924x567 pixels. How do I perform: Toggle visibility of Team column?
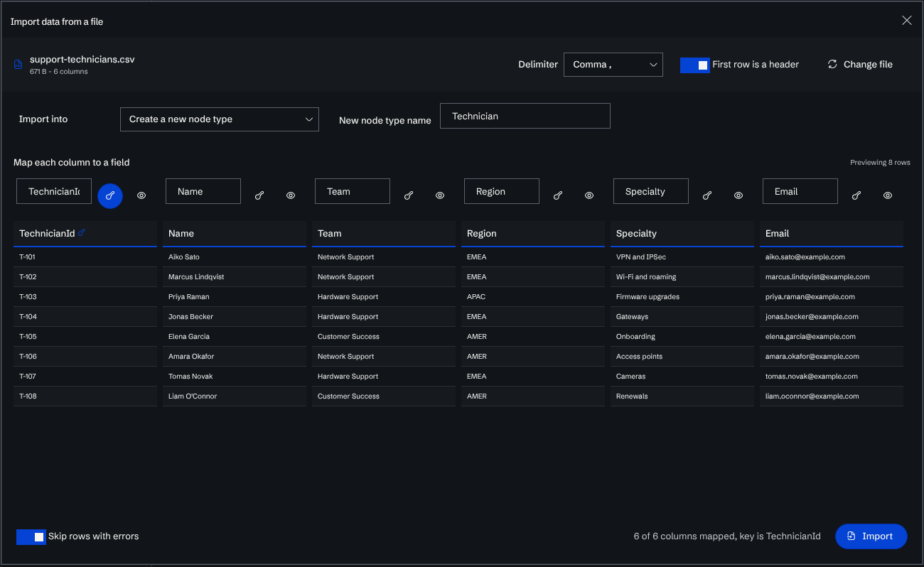[x=440, y=195]
